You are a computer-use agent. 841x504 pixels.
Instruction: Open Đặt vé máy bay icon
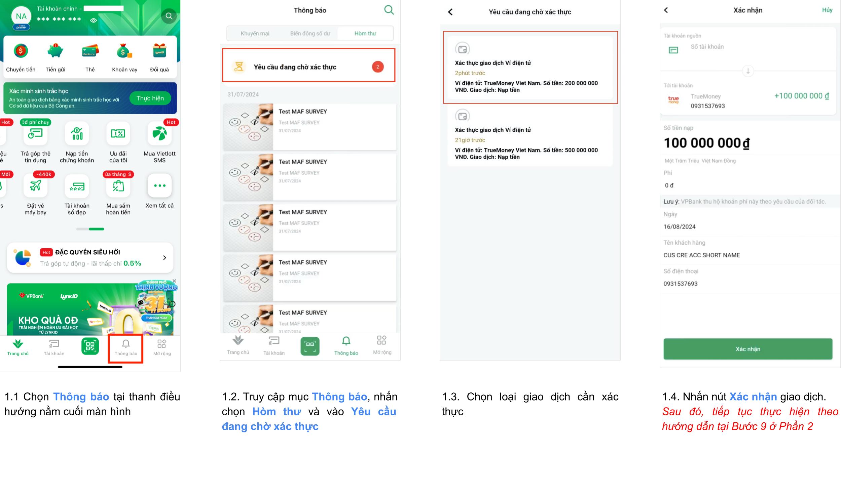click(x=35, y=185)
